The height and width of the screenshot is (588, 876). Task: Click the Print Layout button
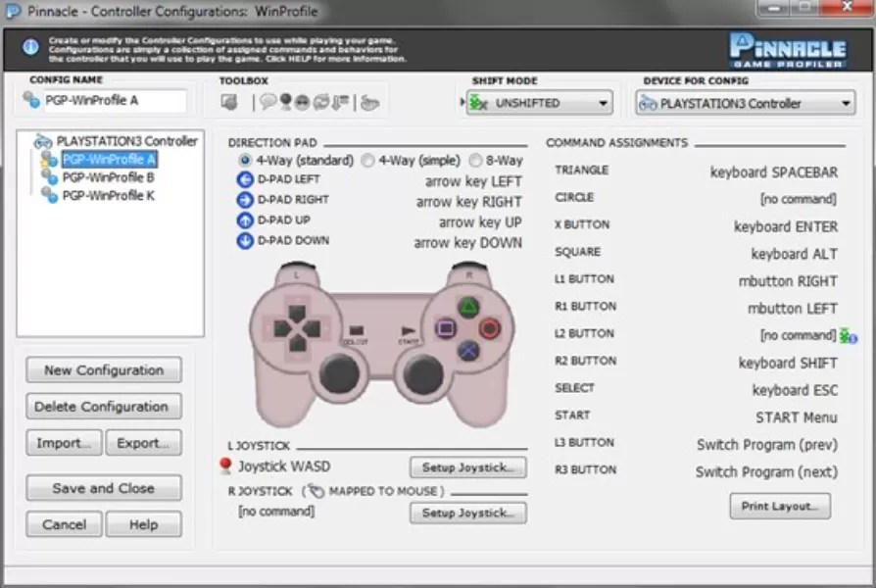(780, 506)
